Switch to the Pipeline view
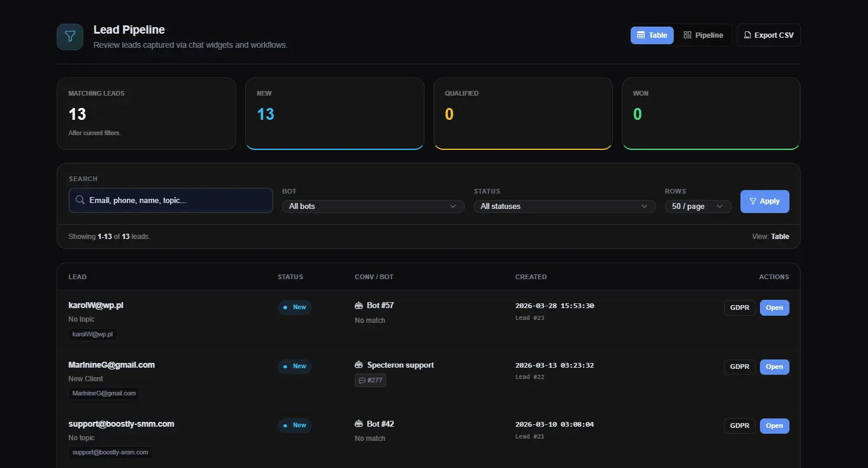This screenshot has width=868, height=468. tap(703, 35)
